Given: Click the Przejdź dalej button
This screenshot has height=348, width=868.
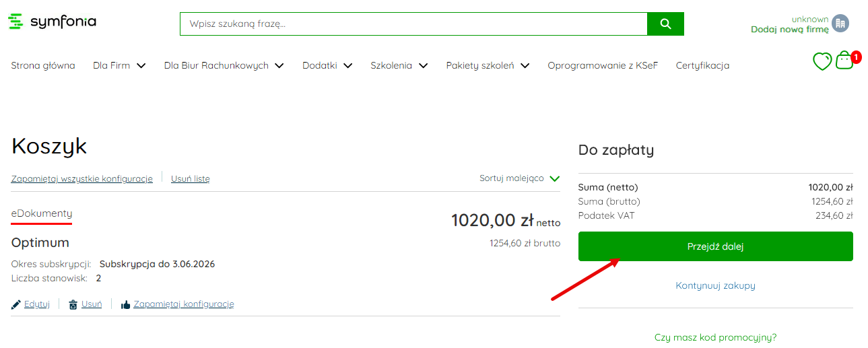Looking at the screenshot, I should 716,246.
